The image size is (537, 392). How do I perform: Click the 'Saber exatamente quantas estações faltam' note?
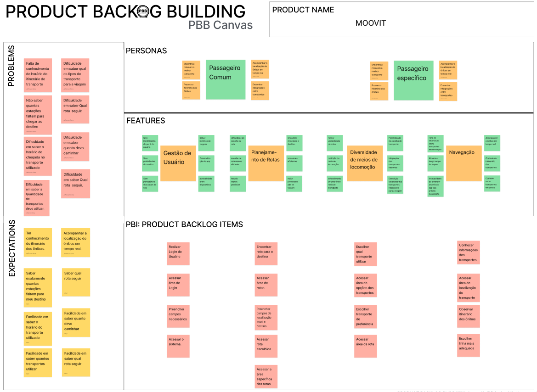[x=38, y=287]
